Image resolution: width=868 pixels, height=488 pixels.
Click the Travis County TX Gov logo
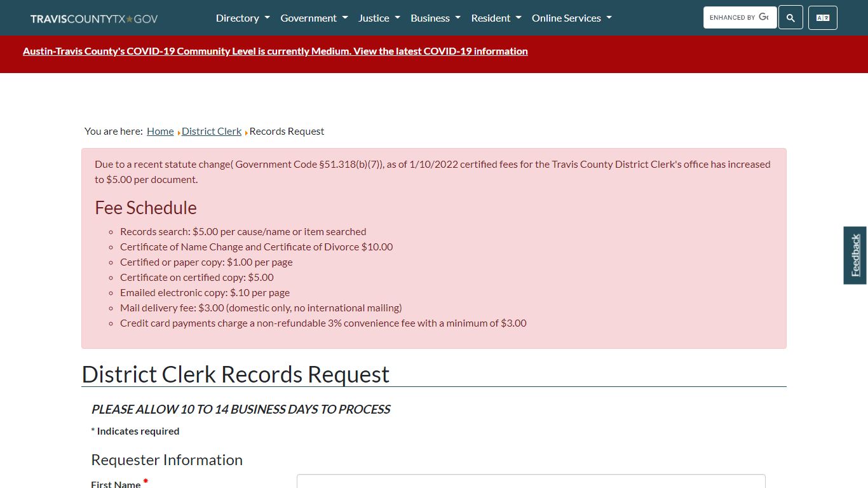94,18
